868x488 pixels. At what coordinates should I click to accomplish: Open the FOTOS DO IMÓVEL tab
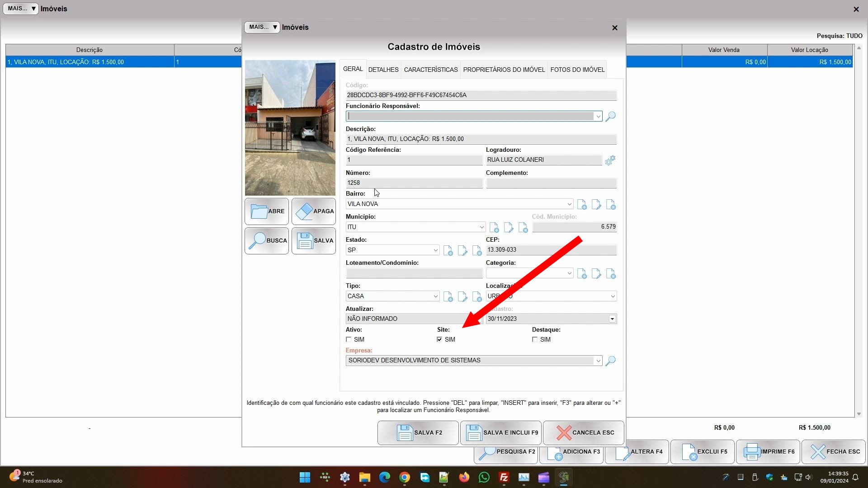pos(577,70)
